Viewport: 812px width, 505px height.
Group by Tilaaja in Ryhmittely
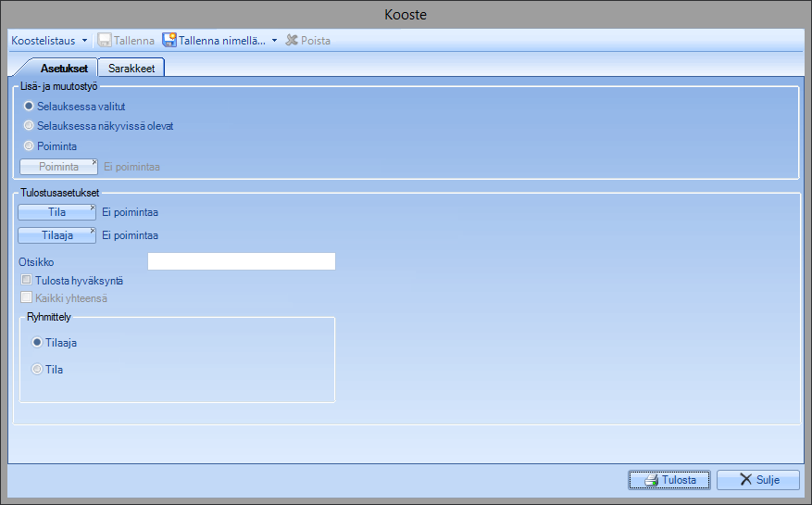click(37, 342)
